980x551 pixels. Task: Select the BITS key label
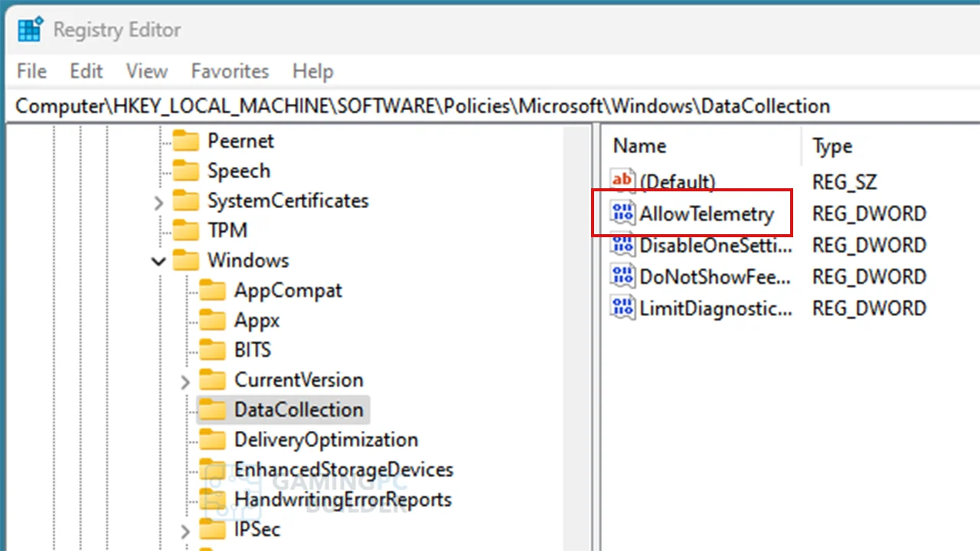(253, 350)
